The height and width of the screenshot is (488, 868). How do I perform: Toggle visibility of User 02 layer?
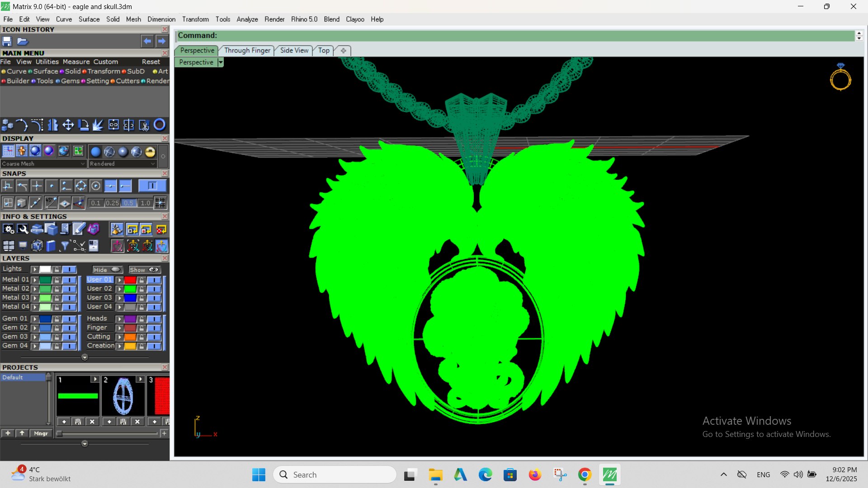[154, 289]
